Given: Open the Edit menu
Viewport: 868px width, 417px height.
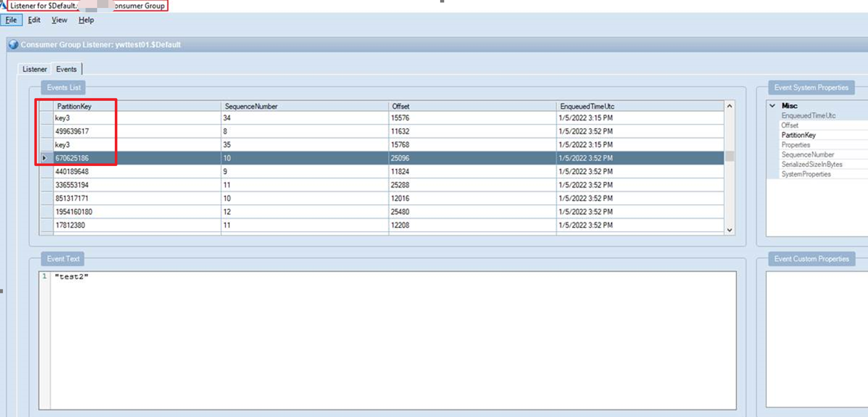Looking at the screenshot, I should click(34, 20).
